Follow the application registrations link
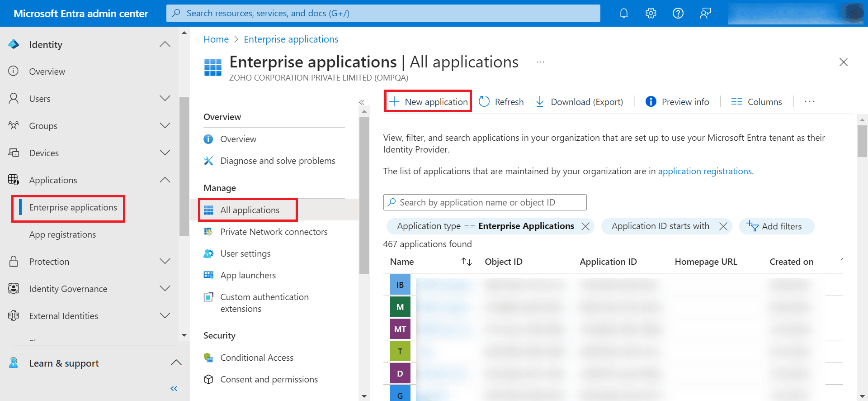The image size is (868, 401). click(x=705, y=171)
